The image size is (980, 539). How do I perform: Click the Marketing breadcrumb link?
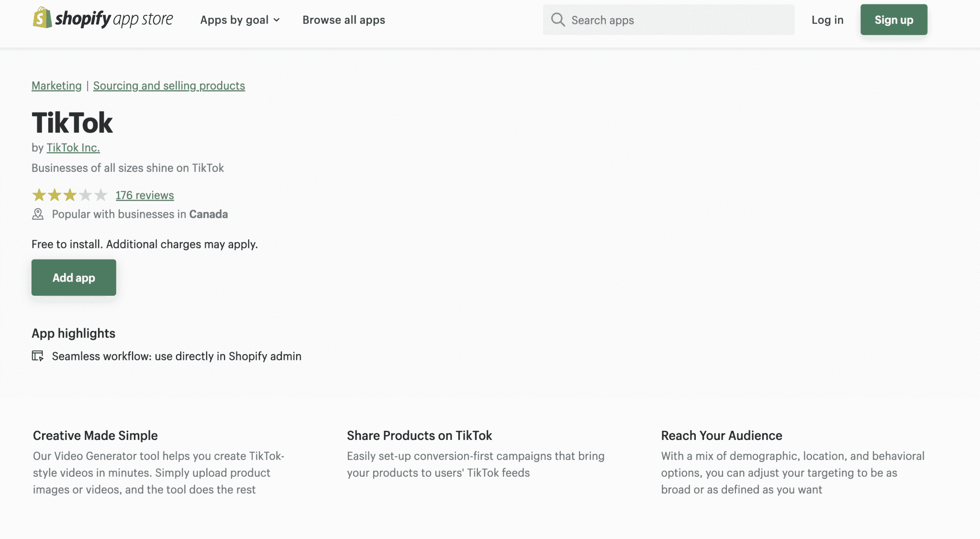coord(56,86)
